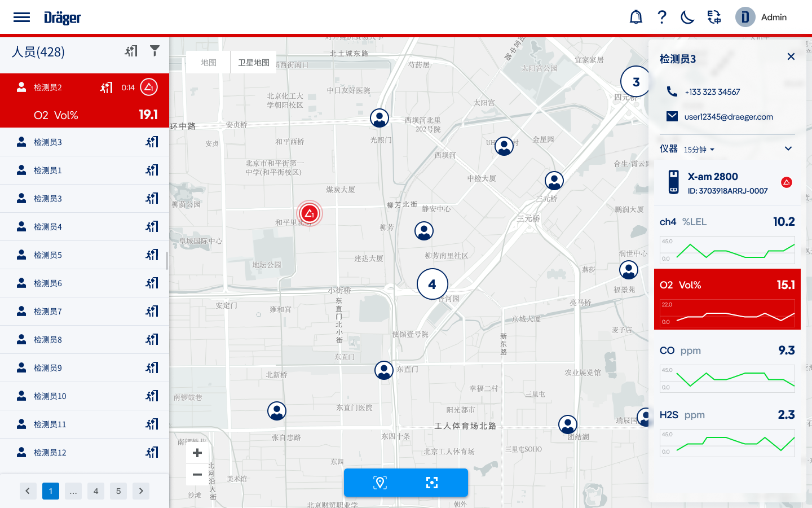Select the hamburger menu icon

pyautogui.click(x=21, y=17)
